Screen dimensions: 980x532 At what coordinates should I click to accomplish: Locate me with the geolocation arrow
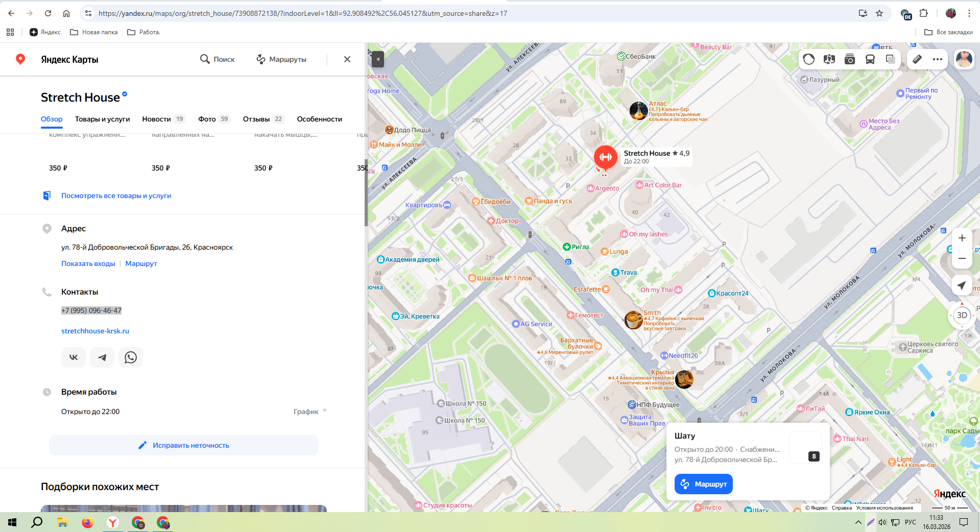962,285
